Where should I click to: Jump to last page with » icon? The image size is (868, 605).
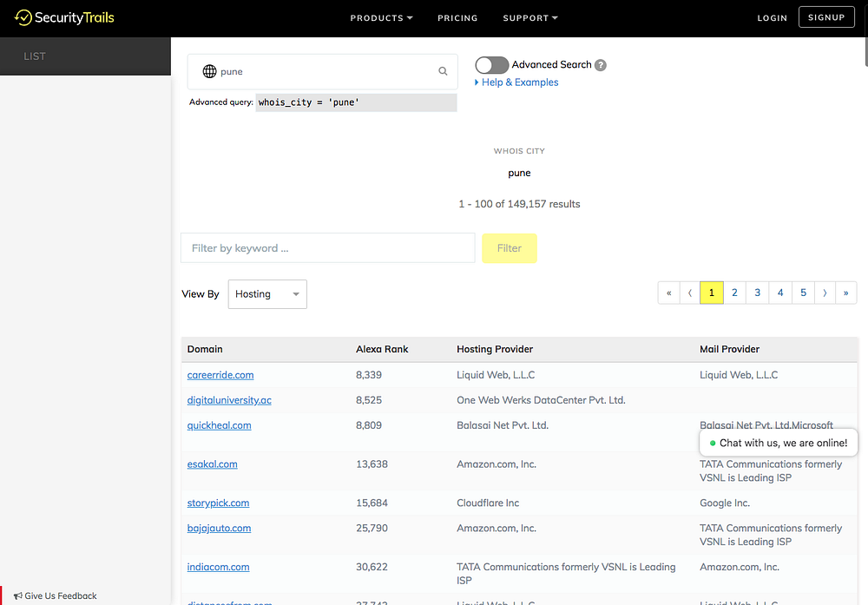(845, 293)
